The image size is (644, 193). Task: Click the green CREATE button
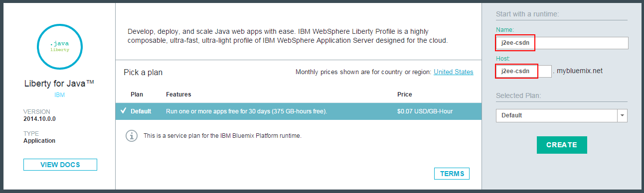click(562, 145)
